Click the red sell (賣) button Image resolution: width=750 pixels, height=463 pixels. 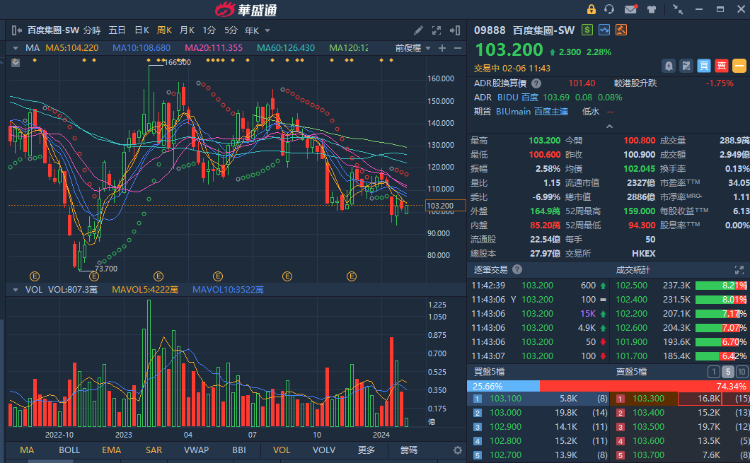pos(721,66)
